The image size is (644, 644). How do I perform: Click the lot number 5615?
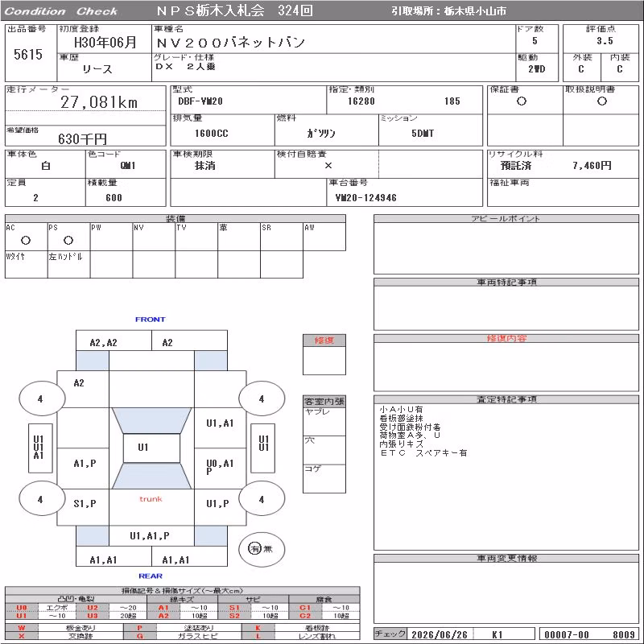point(28,54)
